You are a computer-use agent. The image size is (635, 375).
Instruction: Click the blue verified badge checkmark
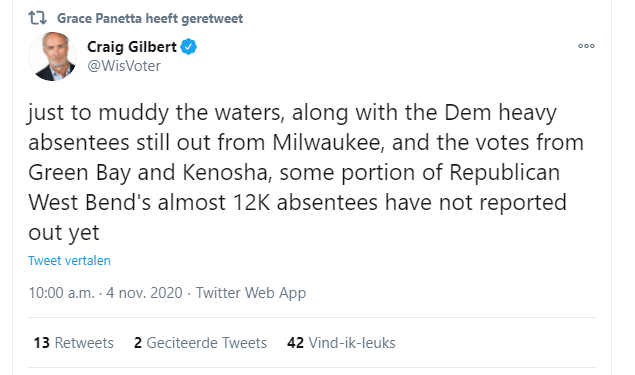point(188,47)
